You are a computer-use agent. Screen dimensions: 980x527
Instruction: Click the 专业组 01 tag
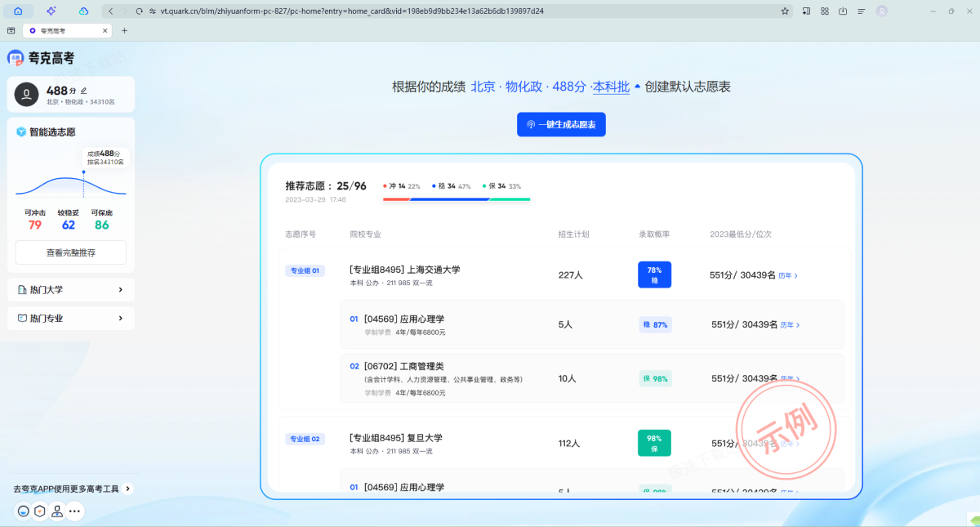(x=305, y=271)
